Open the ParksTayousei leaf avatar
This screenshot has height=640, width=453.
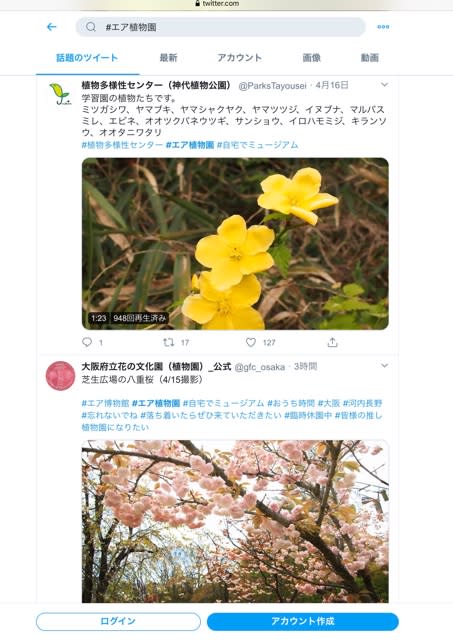(x=60, y=94)
